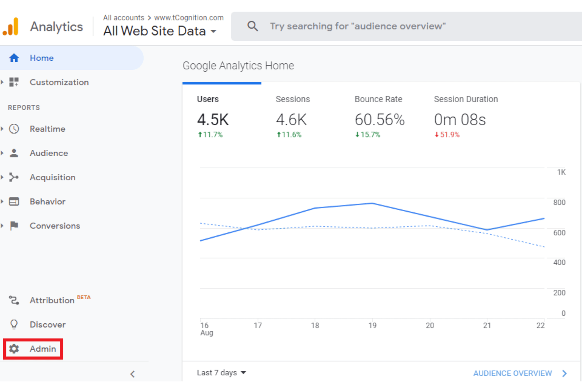Image resolution: width=582 pixels, height=392 pixels.
Task: Expand the Realtime reports arrow
Action: click(x=2, y=129)
